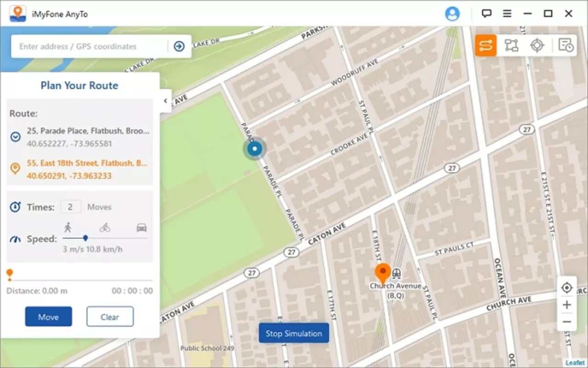The height and width of the screenshot is (368, 588).
Task: Select the two-spot route mode icon
Action: 486,46
